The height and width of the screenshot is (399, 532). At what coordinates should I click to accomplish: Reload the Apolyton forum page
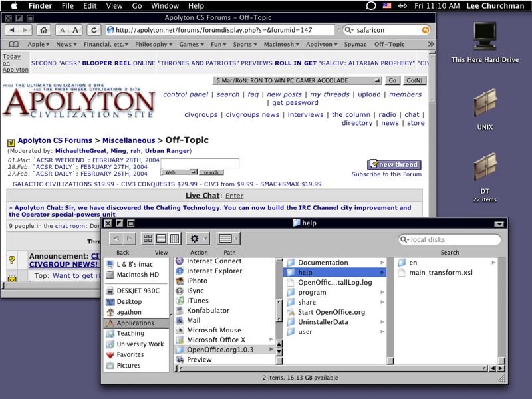94,30
